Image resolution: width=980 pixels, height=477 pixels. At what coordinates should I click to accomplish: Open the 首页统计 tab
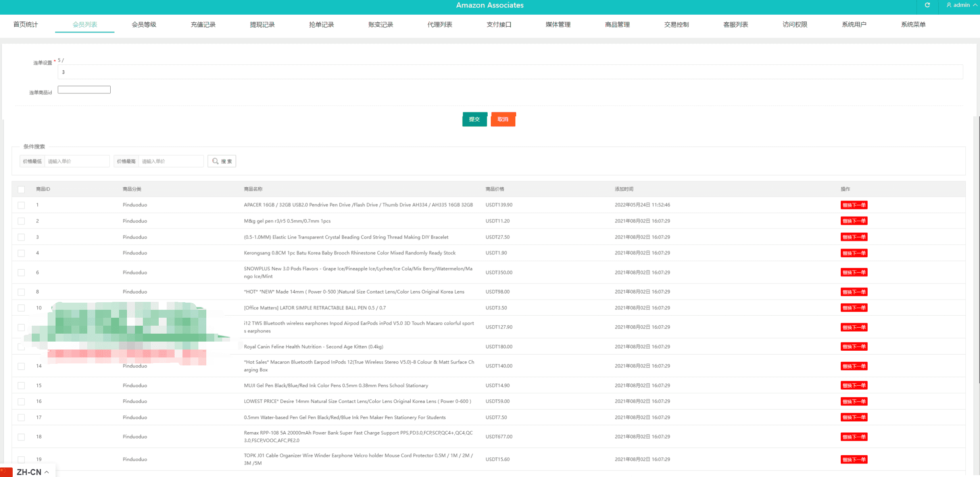click(25, 25)
